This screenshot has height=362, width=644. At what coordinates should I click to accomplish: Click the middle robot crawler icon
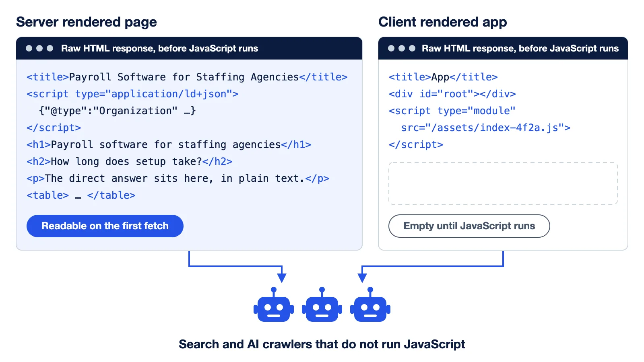coord(322,304)
